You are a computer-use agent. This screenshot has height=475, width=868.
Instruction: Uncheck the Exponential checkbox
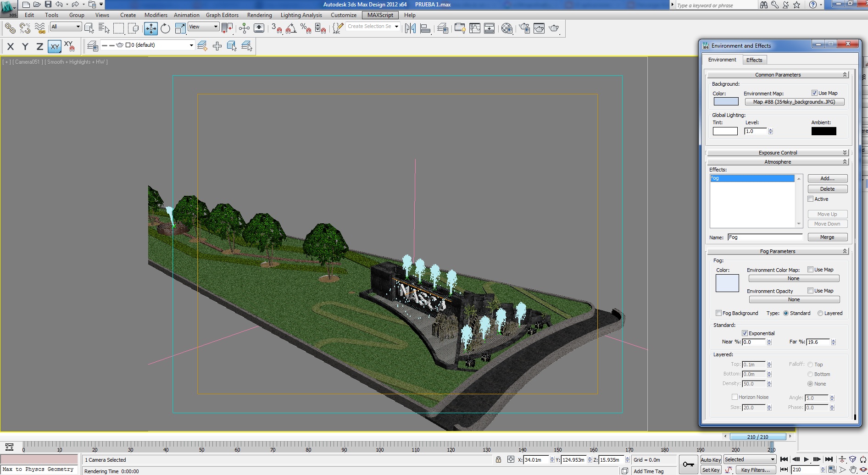745,333
